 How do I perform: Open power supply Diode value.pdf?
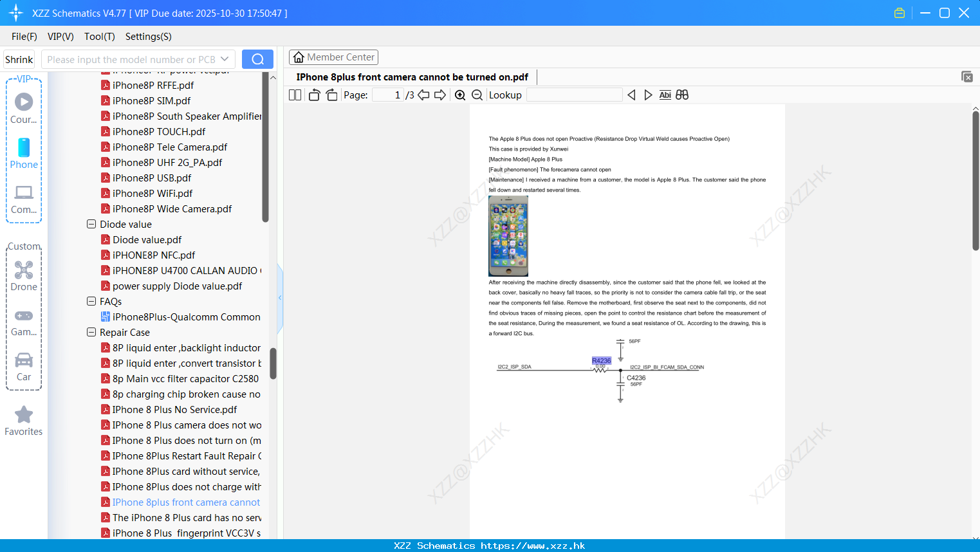(177, 286)
